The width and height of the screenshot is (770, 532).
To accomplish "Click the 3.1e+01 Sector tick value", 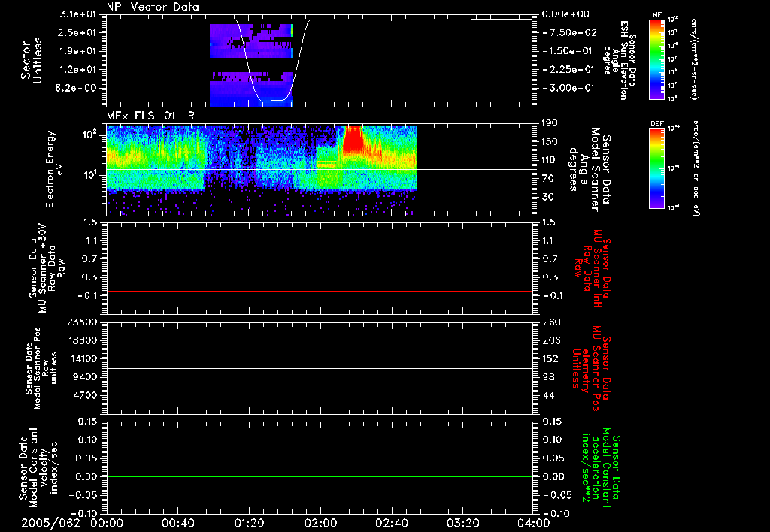I will tap(78, 15).
